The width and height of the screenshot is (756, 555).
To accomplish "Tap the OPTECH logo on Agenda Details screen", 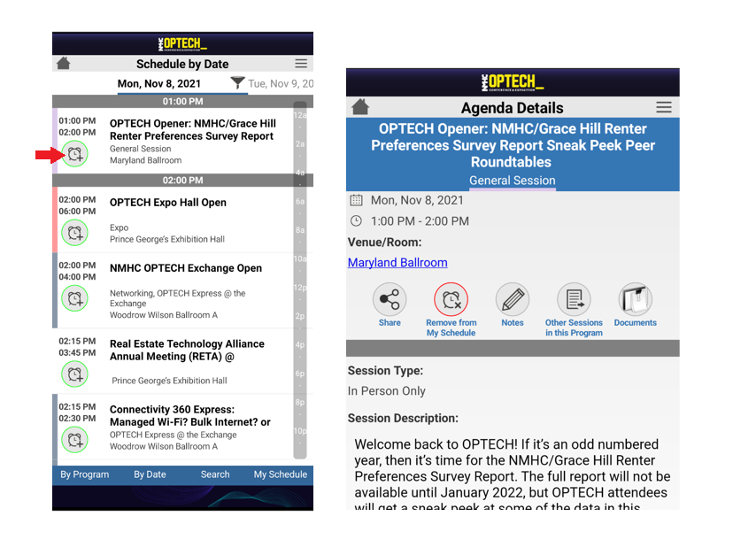I will [x=513, y=82].
